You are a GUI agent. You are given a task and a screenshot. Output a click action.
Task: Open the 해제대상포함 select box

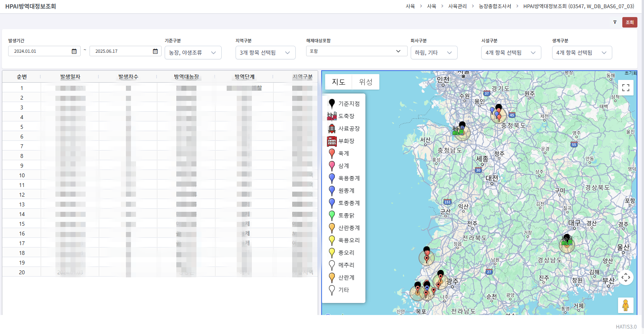[356, 51]
